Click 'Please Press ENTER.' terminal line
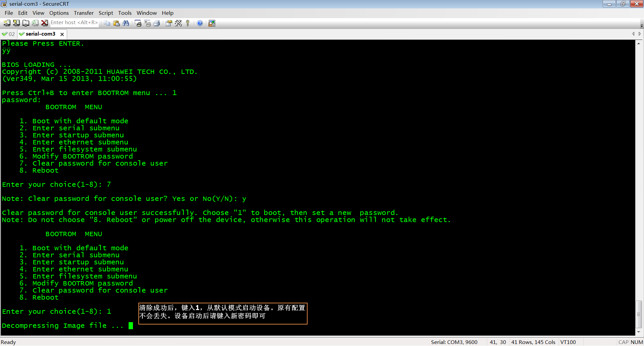The width and height of the screenshot is (644, 346). click(43, 43)
